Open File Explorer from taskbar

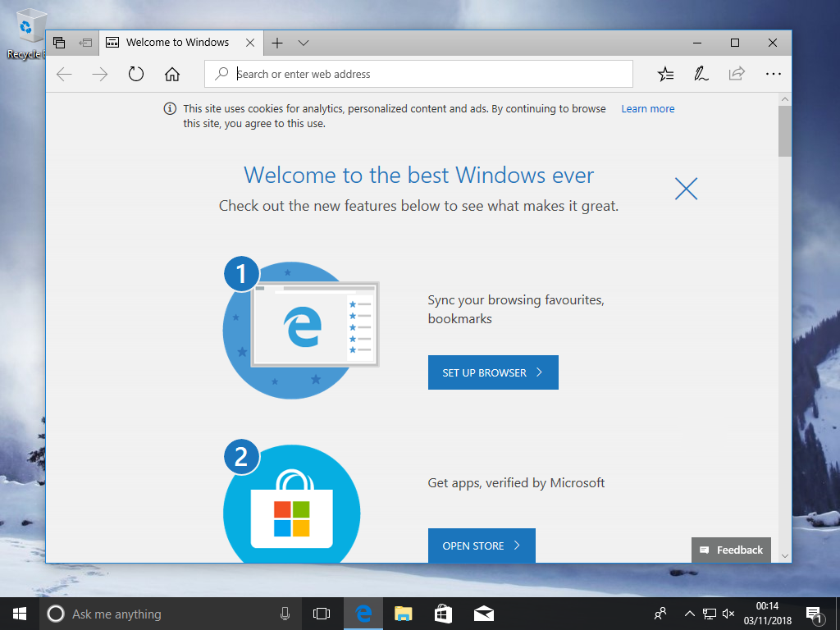pos(403,614)
